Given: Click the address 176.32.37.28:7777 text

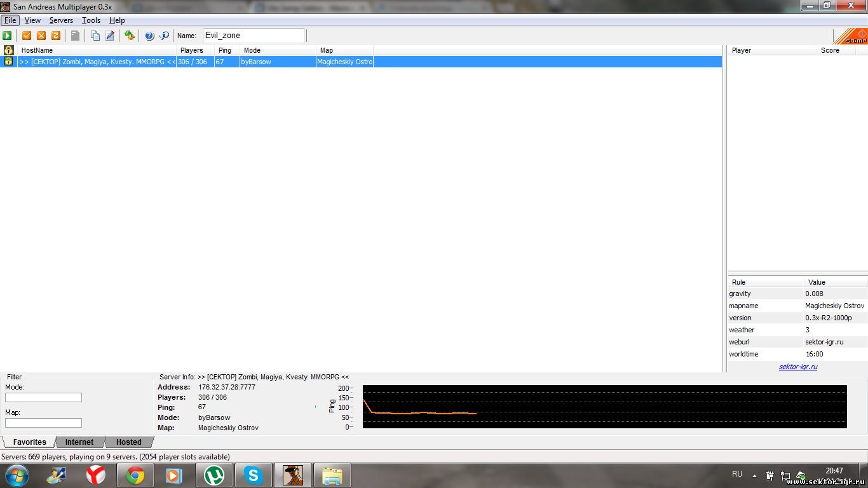Looking at the screenshot, I should (x=227, y=387).
